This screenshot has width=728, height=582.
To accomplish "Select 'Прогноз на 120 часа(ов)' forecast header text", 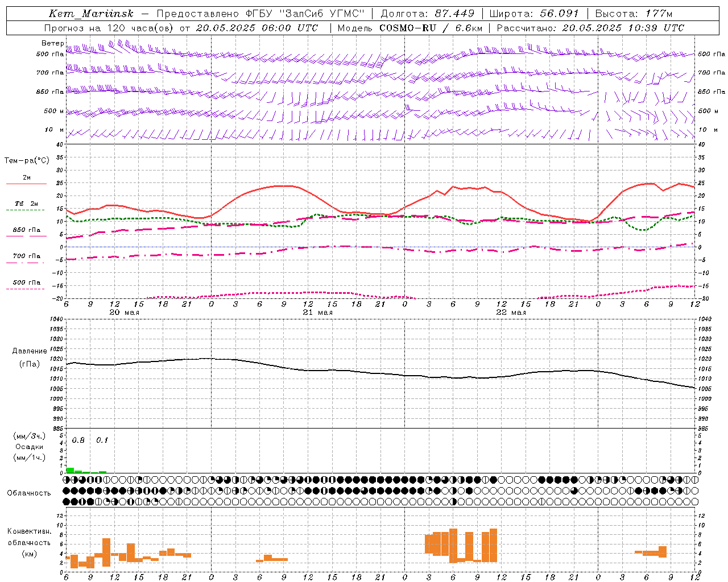I will 109,28.
